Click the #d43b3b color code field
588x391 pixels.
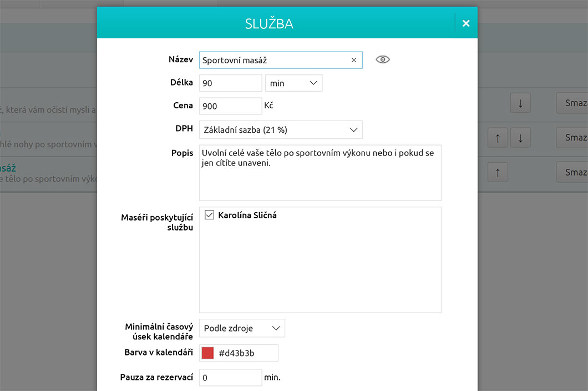pos(246,353)
